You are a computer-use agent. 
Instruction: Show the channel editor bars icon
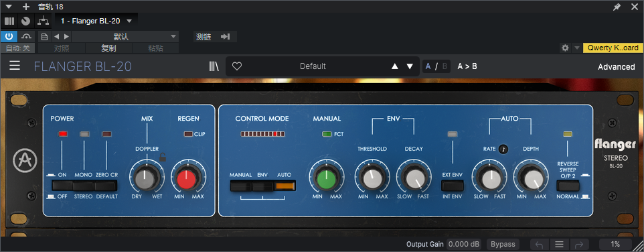point(9,21)
